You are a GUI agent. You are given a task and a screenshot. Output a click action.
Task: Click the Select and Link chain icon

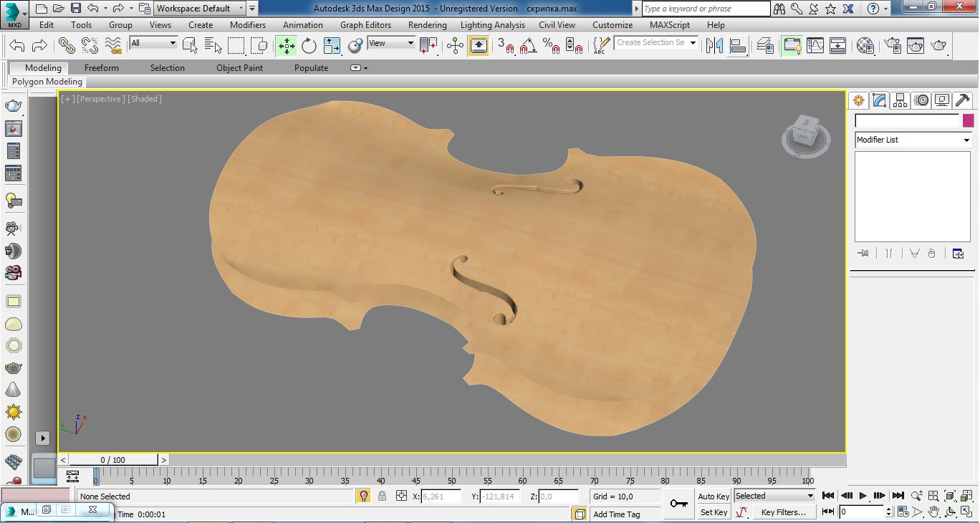67,46
